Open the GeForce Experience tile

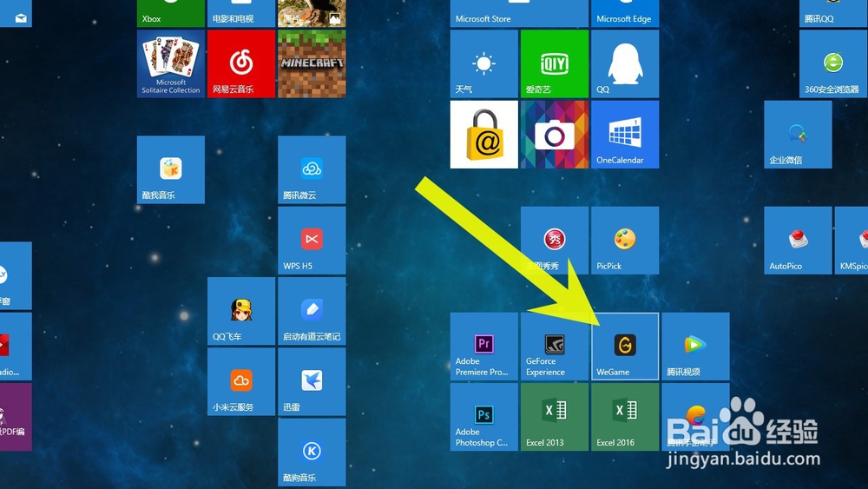click(554, 346)
